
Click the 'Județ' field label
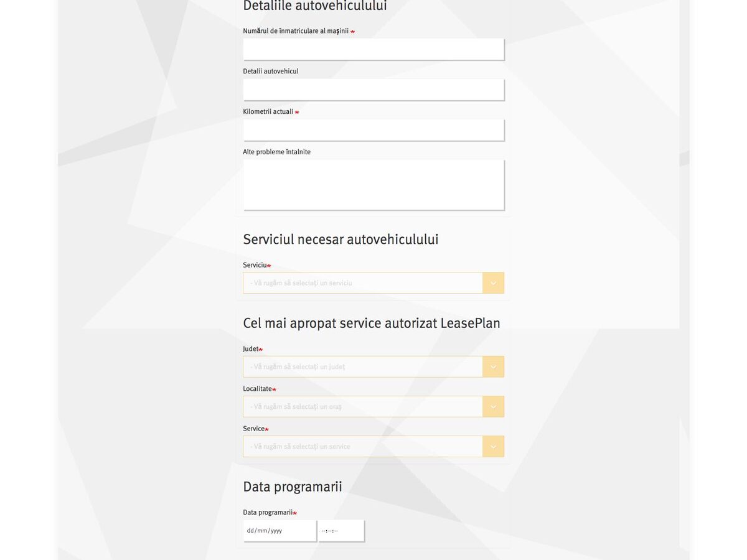coord(250,349)
